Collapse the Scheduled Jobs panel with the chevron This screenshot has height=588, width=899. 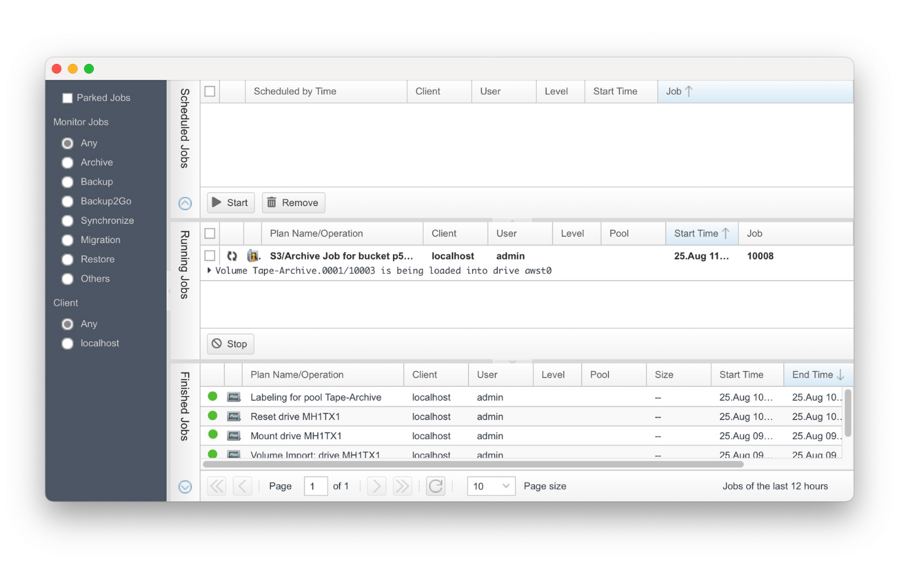(x=185, y=203)
